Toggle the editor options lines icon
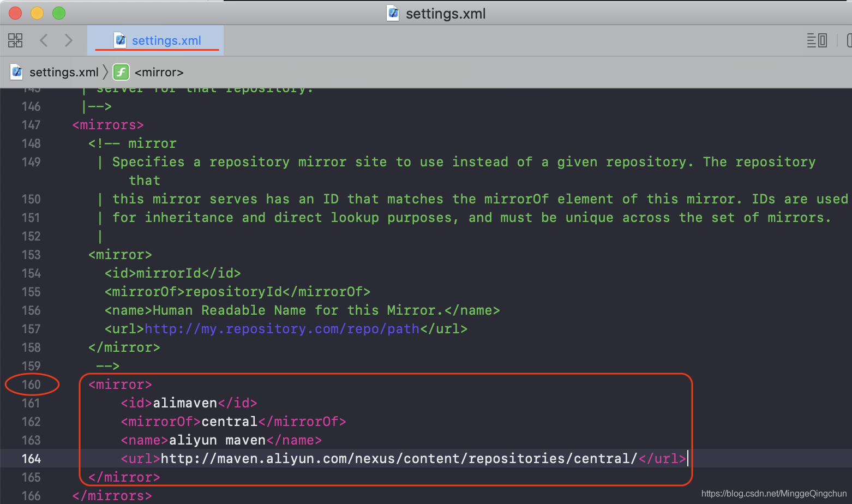 [817, 40]
